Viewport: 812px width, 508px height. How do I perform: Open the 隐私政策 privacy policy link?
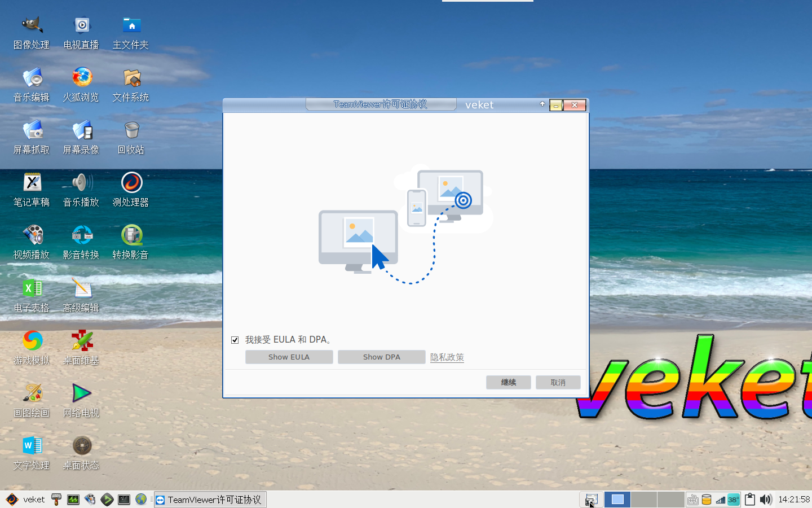pos(447,357)
